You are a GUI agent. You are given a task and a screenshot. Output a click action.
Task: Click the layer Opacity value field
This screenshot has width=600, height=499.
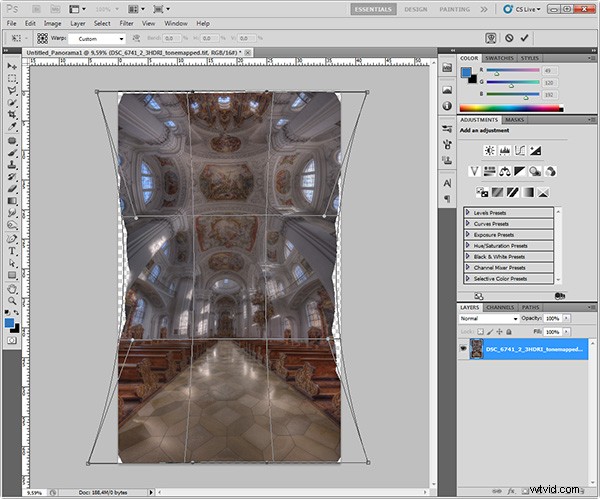tap(552, 318)
